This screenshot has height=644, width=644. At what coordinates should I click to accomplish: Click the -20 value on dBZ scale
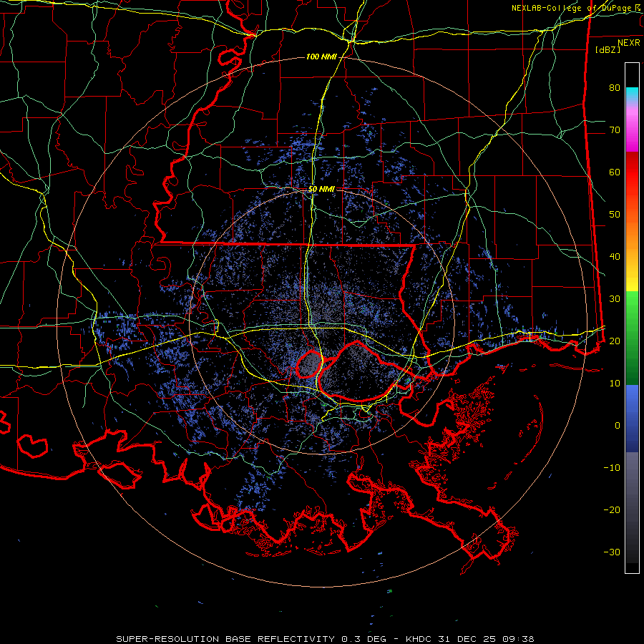[612, 509]
